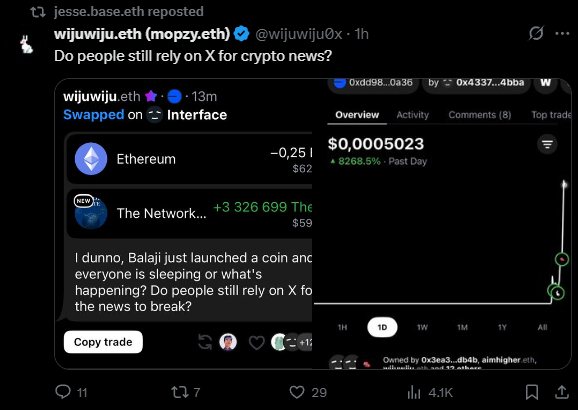View post analytics bar chart icon
The height and width of the screenshot is (410, 578).
pos(414,392)
